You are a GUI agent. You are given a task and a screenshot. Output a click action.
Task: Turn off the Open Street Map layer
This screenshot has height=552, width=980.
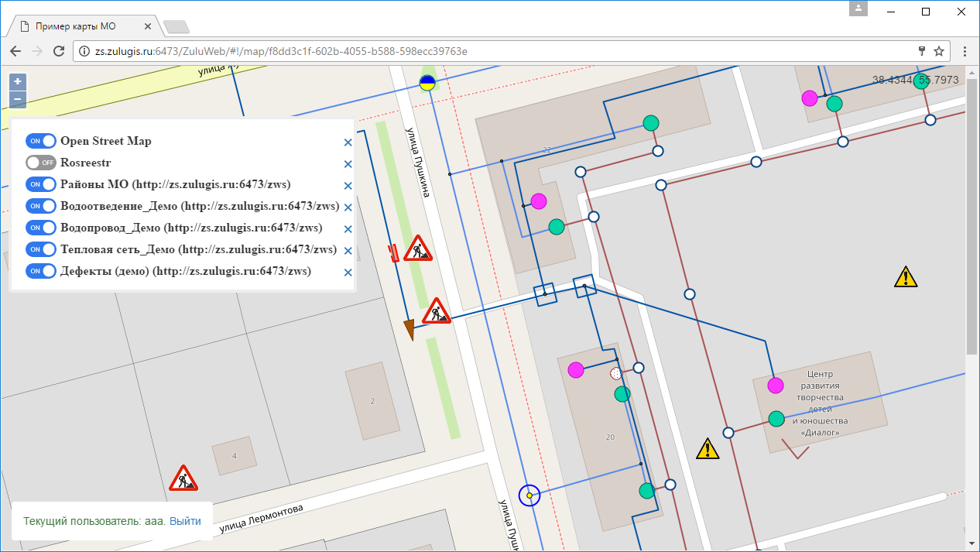click(x=41, y=141)
